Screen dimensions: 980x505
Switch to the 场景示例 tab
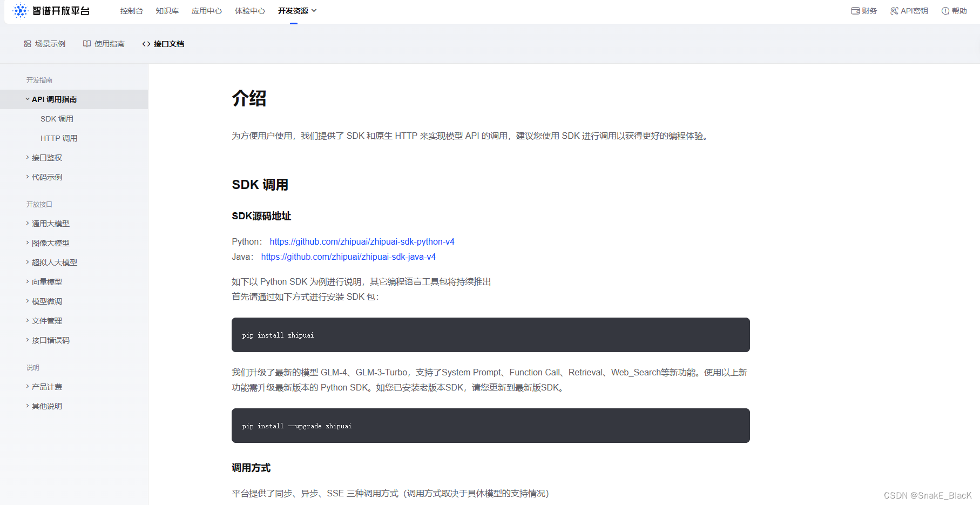[45, 44]
